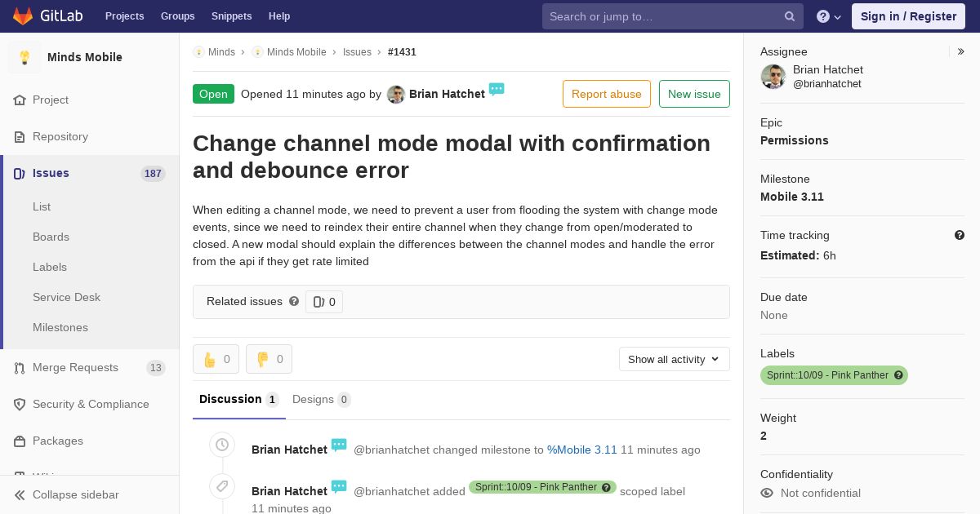980x514 pixels.
Task: Open Boards in sidebar
Action: coord(51,237)
